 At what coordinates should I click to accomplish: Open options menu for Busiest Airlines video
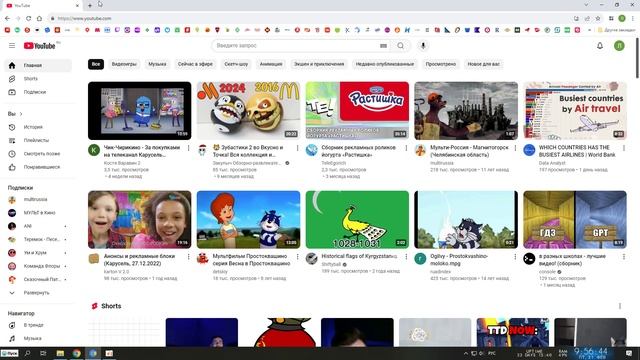pyautogui.click(x=624, y=148)
